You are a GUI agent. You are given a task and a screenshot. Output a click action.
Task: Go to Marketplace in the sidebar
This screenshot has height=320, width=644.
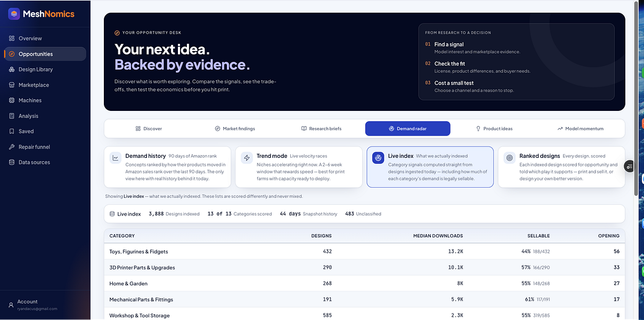(45, 85)
